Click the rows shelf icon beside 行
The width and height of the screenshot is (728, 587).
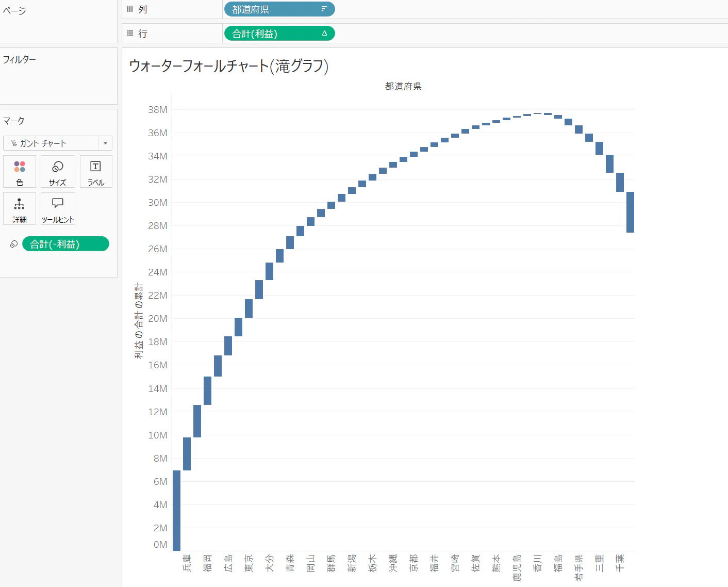click(x=130, y=33)
